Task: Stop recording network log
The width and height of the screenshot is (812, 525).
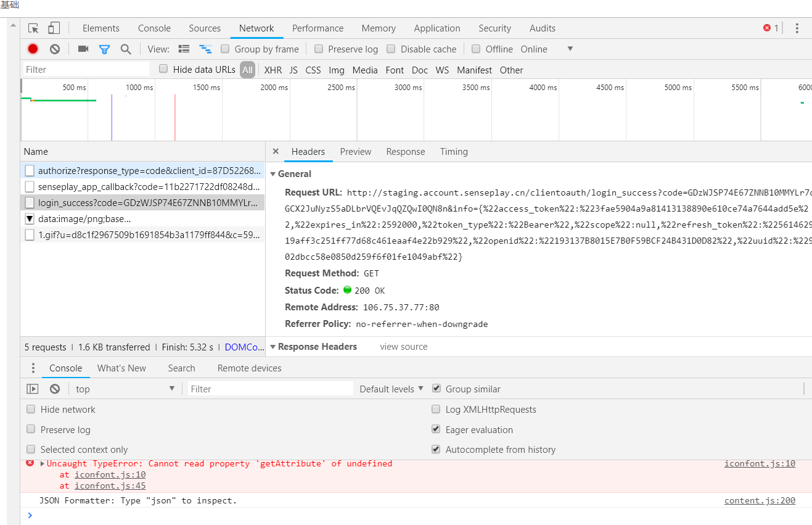Action: point(32,49)
